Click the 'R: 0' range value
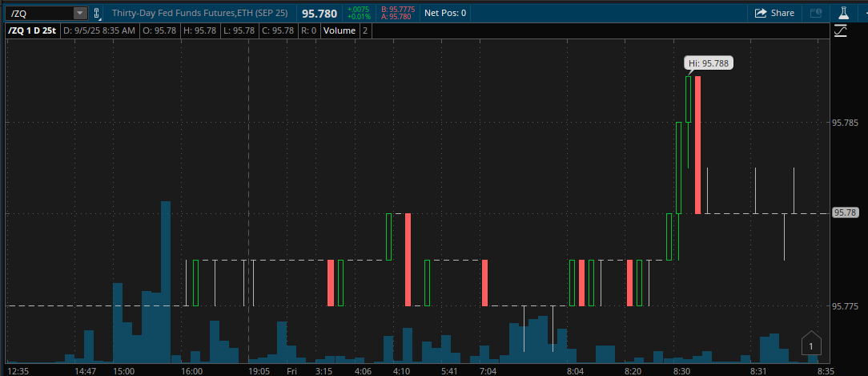The width and height of the screenshot is (868, 376). tap(309, 30)
